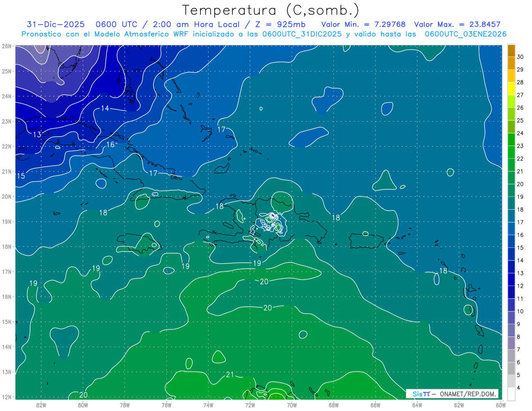Viewport: 532px width, 411px height.
Task: Click color bar label "18"
Action: pos(520,210)
